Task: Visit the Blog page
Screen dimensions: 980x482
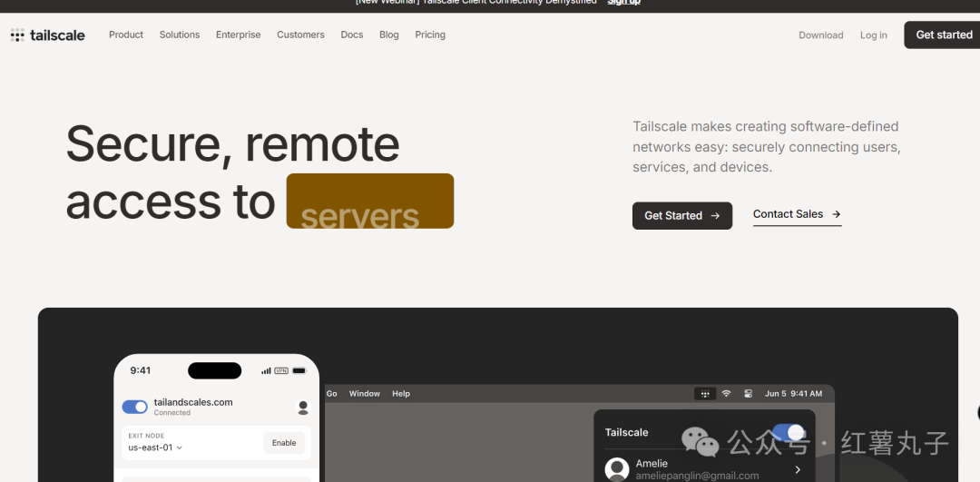Action: click(x=388, y=35)
